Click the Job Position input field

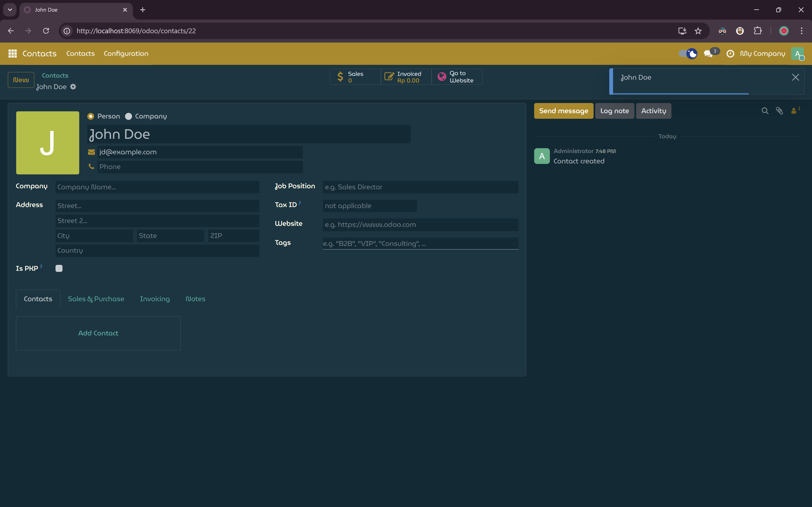click(x=420, y=187)
